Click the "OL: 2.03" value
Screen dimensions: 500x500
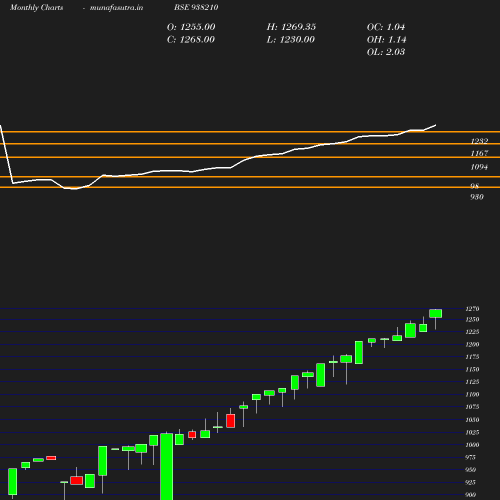[386, 52]
